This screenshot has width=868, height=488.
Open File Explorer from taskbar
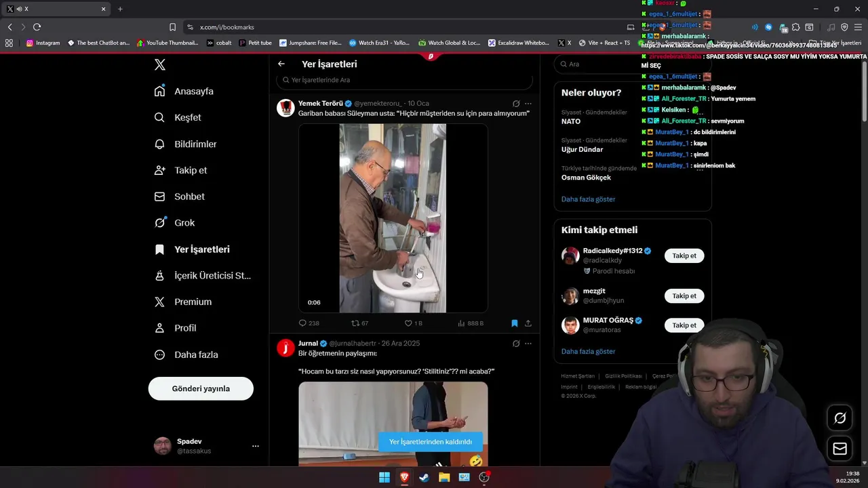coord(444,477)
